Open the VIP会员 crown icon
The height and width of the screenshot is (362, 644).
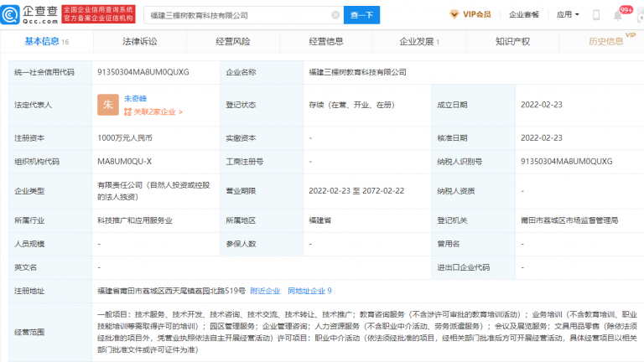coord(454,14)
